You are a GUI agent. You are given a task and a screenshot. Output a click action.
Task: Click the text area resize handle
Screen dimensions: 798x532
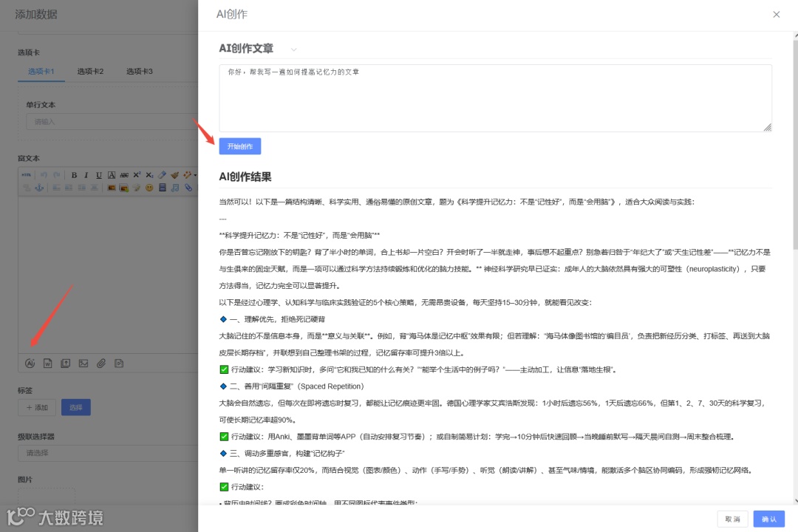(x=768, y=127)
